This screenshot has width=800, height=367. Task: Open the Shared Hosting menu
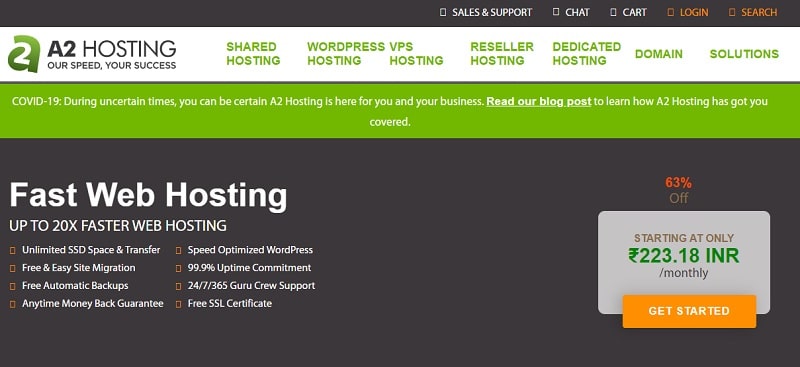(253, 54)
